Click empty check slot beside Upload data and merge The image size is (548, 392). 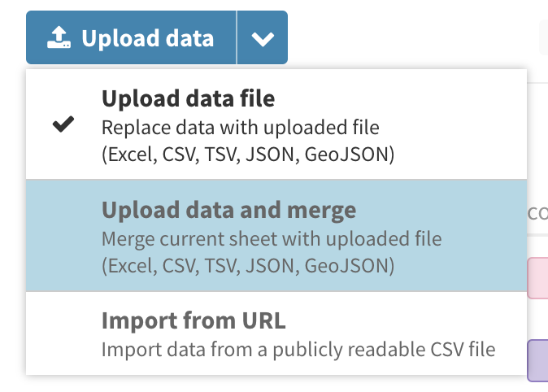coord(64,236)
